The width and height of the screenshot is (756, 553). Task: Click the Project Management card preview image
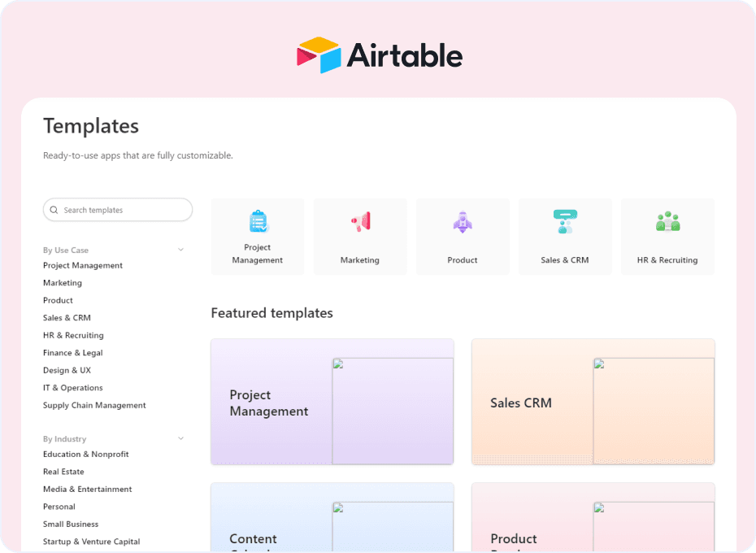[x=393, y=411]
